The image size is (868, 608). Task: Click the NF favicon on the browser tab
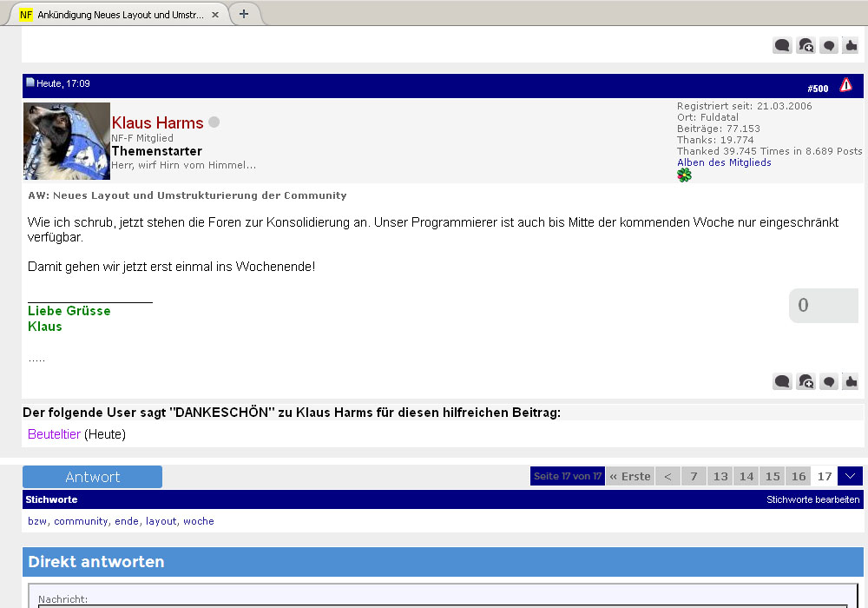26,15
